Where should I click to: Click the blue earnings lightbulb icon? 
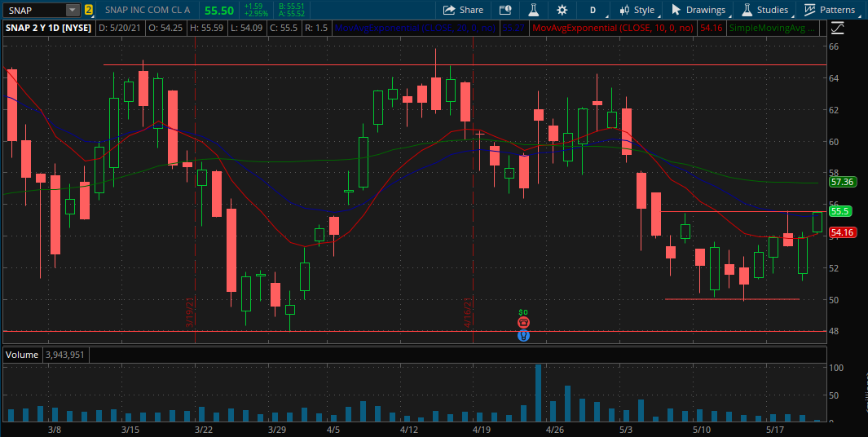pos(523,336)
